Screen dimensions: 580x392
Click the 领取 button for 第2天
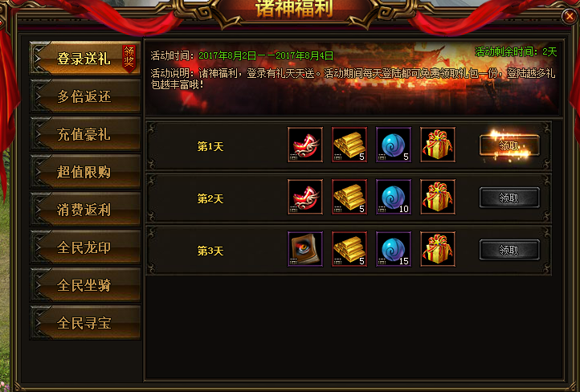(x=509, y=198)
